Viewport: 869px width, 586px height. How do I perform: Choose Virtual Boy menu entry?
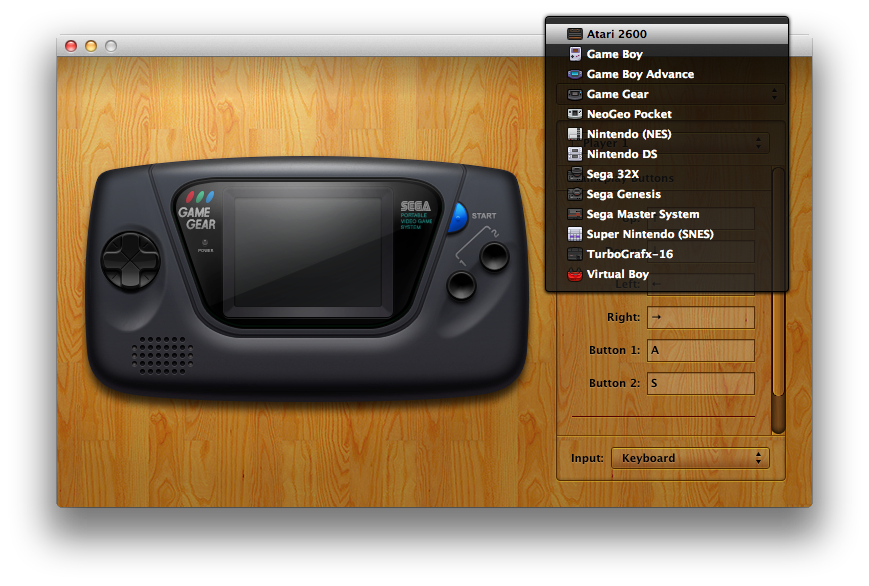pyautogui.click(x=667, y=274)
